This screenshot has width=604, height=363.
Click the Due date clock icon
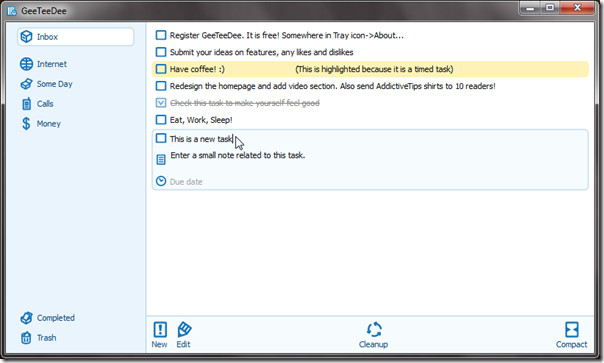click(x=161, y=181)
